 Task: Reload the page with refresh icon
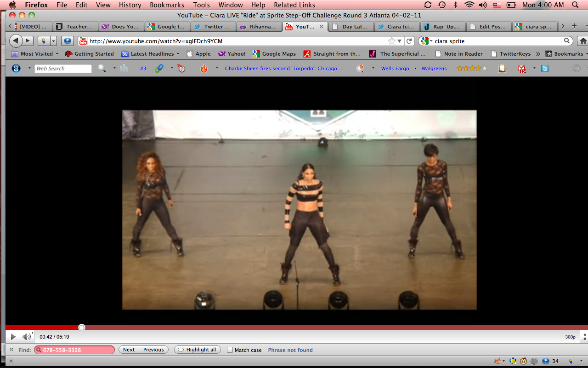click(409, 41)
